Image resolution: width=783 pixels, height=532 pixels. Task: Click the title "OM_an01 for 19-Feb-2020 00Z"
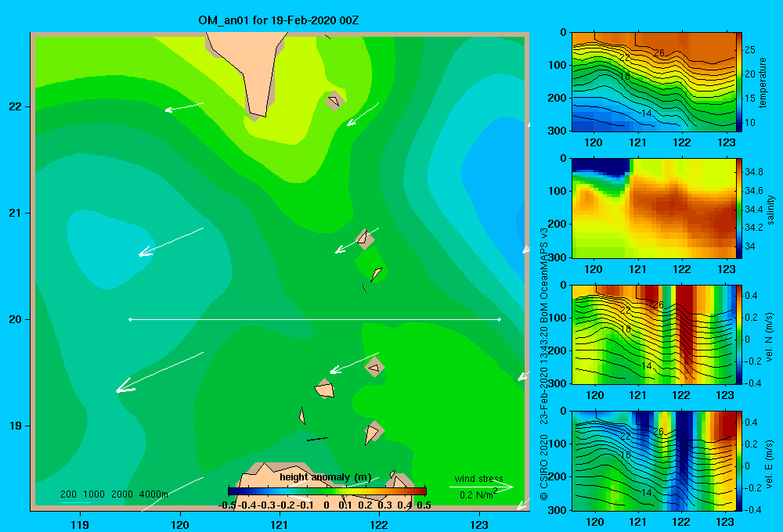278,20
